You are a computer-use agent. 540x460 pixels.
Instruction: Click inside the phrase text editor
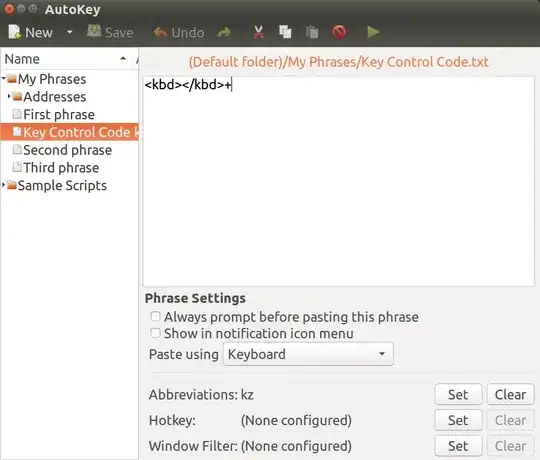(x=339, y=181)
